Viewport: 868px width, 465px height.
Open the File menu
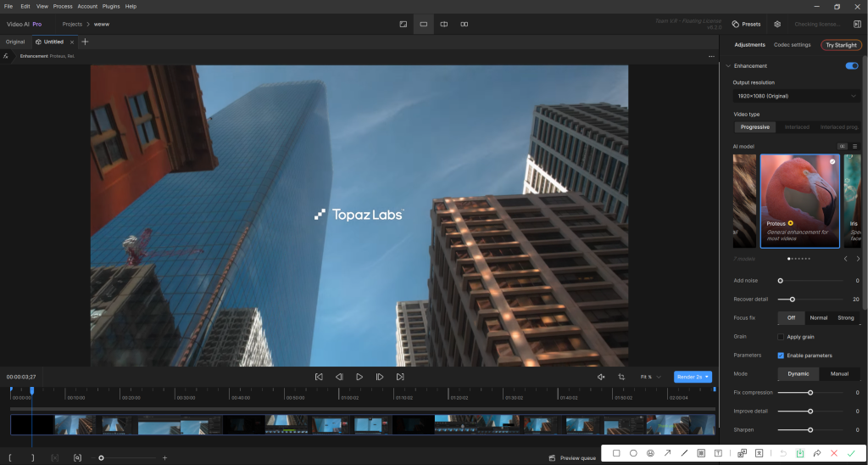[8, 6]
